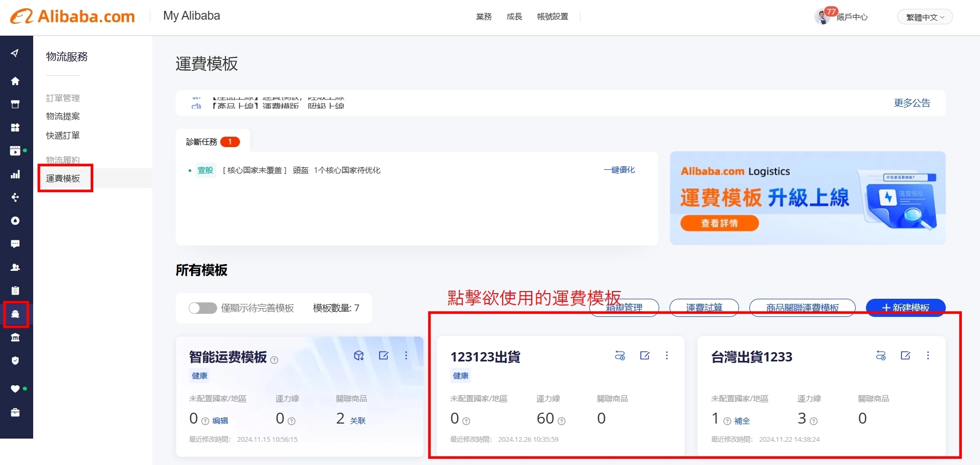Click 关联 link on 智能运费模板 card

pyautogui.click(x=358, y=420)
